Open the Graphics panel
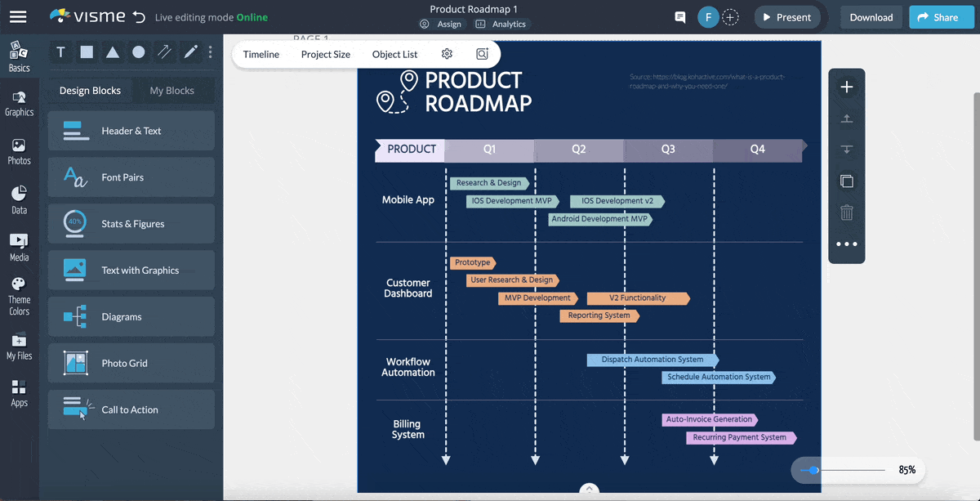The image size is (980, 501). (x=19, y=101)
